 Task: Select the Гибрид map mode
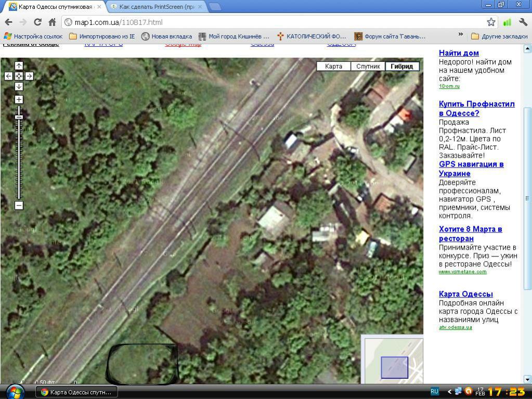point(402,66)
